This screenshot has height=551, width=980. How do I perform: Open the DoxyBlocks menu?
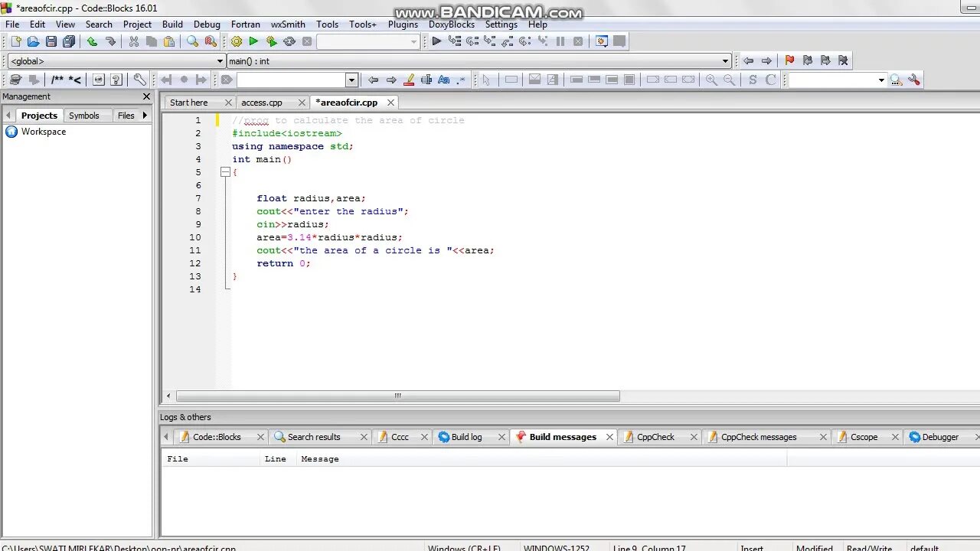tap(452, 24)
